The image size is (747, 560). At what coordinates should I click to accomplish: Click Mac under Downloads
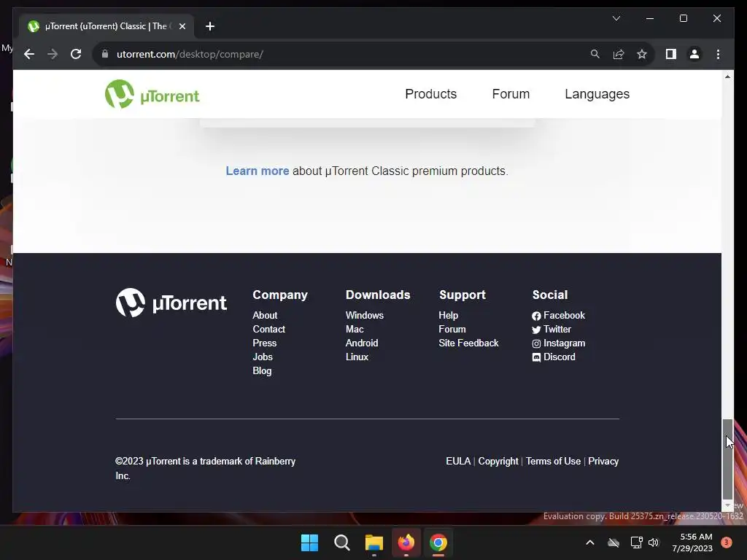[355, 329]
